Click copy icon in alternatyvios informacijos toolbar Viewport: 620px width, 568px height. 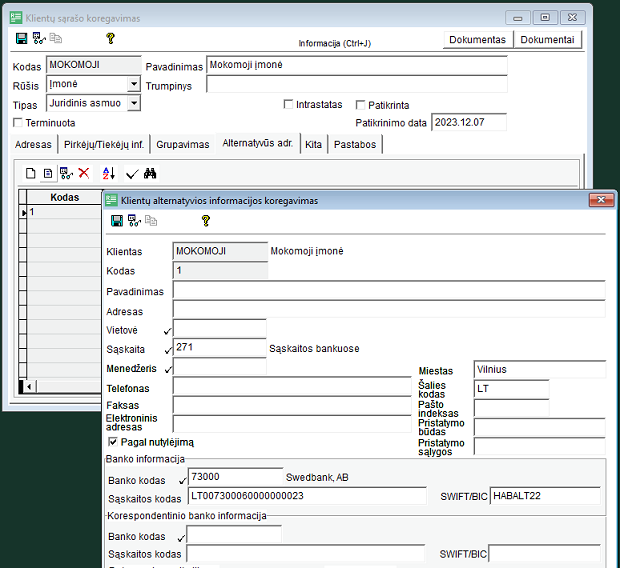click(151, 221)
